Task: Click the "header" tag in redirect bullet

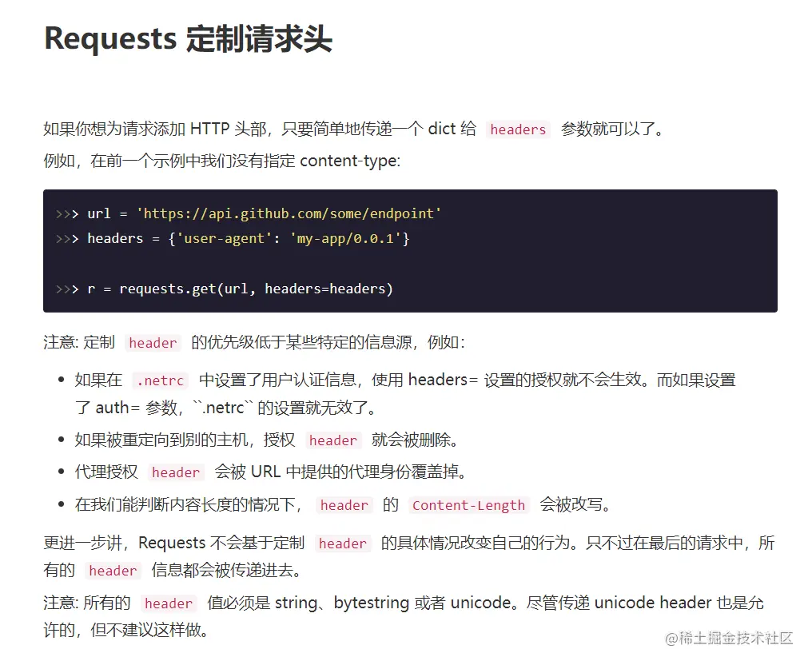Action: click(x=332, y=440)
